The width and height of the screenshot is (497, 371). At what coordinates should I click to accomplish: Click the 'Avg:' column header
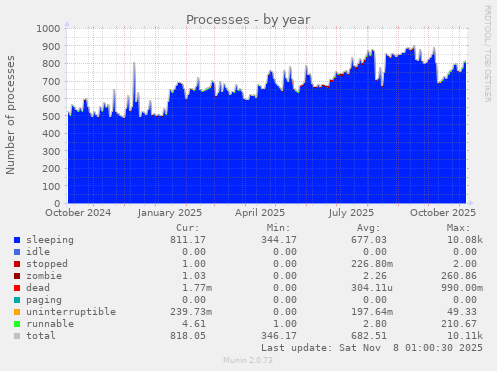[x=368, y=228]
